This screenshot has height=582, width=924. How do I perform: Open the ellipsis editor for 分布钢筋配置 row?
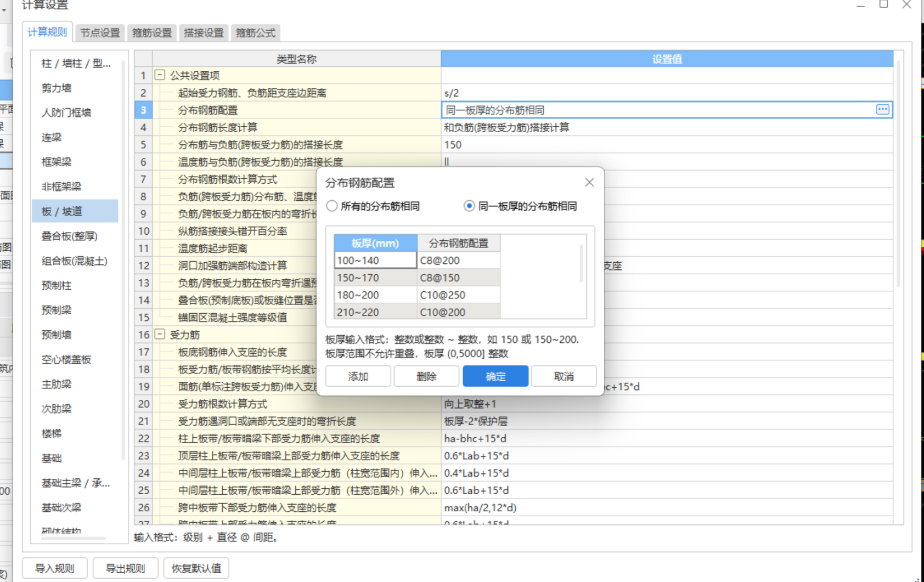[x=882, y=109]
